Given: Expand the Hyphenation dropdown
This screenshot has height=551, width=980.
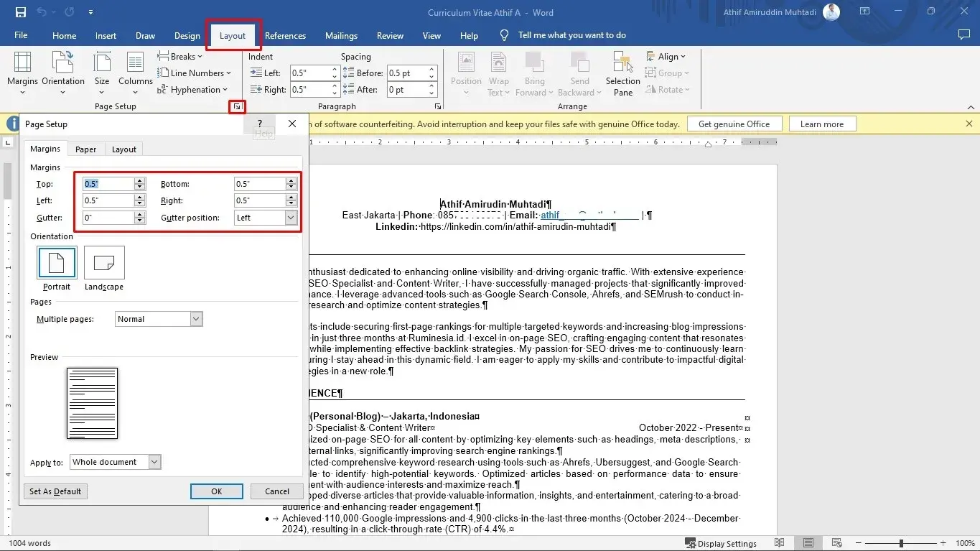Looking at the screenshot, I should tap(192, 90).
